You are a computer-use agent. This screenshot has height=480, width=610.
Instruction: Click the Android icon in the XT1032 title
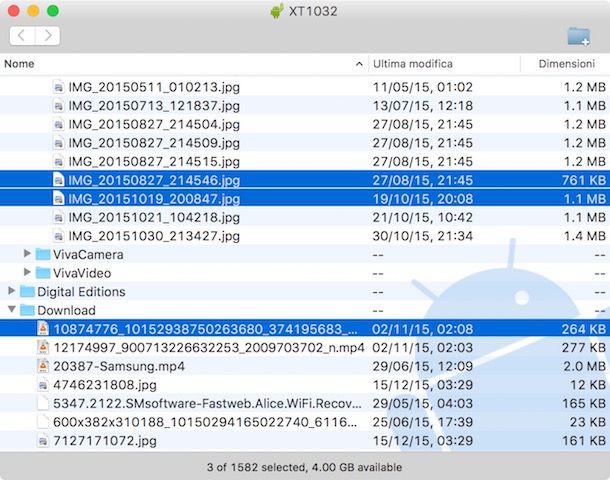[x=277, y=11]
